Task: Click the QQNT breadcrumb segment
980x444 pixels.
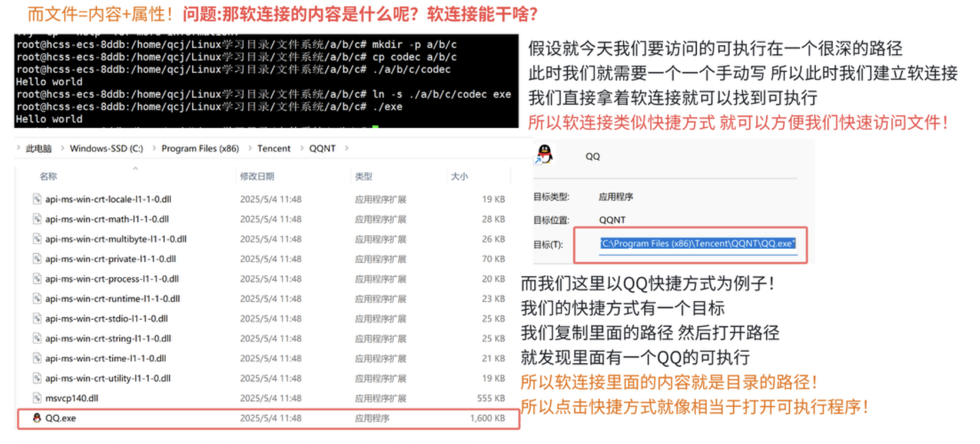Action: pos(322,149)
